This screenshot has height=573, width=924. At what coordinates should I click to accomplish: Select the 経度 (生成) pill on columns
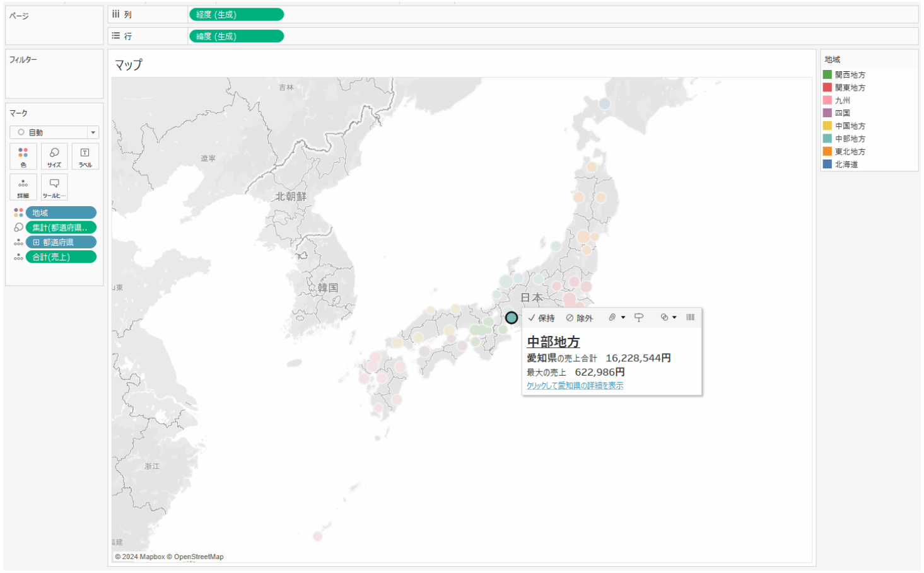(x=237, y=14)
